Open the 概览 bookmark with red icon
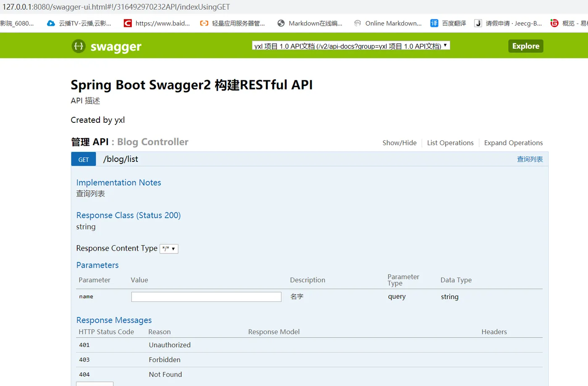This screenshot has width=588, height=386. 569,23
